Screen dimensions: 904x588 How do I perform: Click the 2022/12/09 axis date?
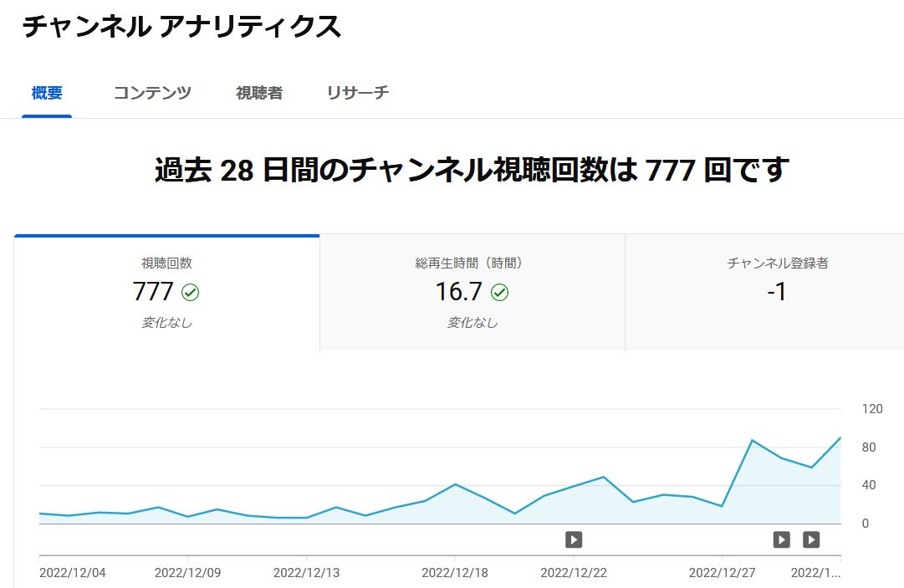187,573
